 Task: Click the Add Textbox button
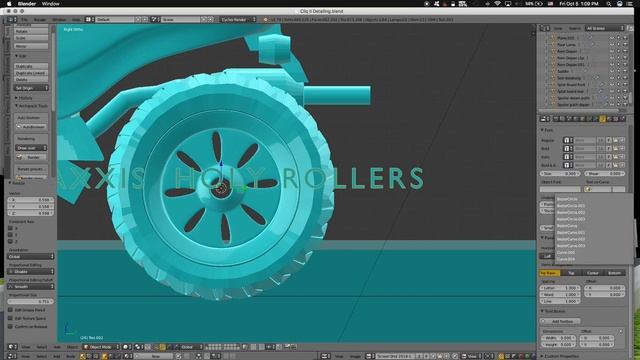560,321
